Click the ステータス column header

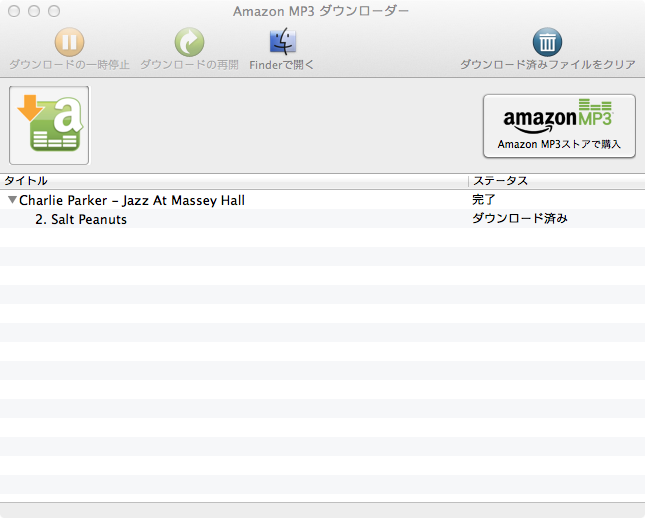(x=557, y=181)
